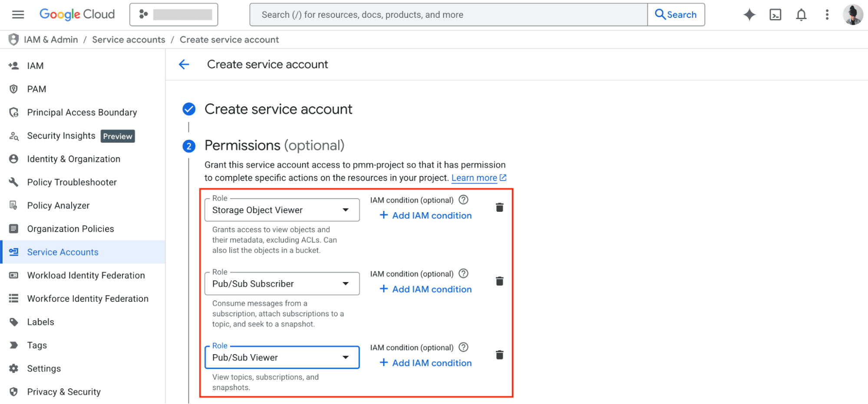Open the project selector in header
This screenshot has height=404, width=868.
click(174, 15)
